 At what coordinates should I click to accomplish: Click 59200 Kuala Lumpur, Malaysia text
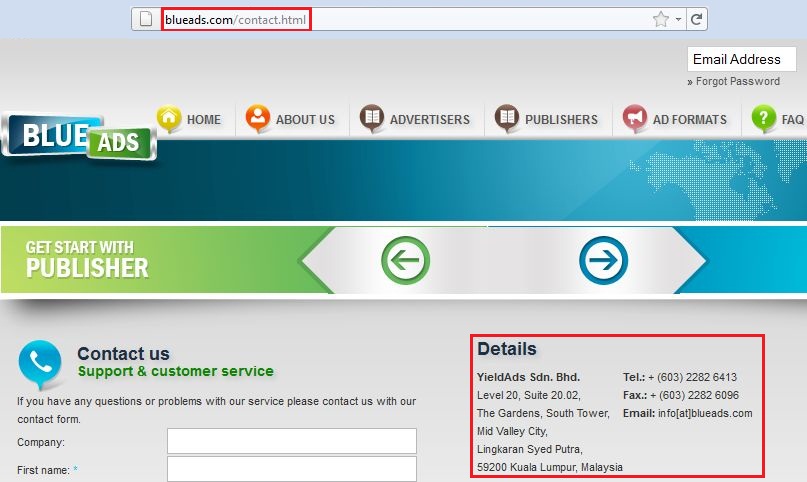pyautogui.click(x=550, y=467)
